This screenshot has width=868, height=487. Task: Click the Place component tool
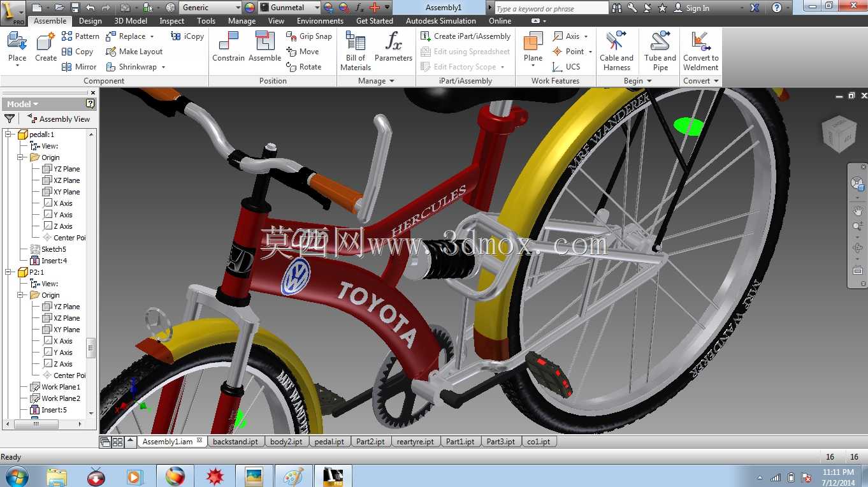tap(17, 48)
